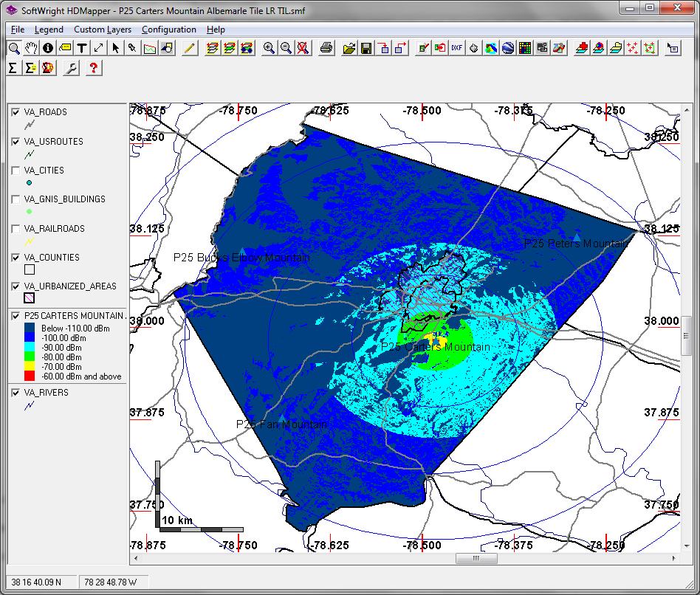The image size is (700, 595).
Task: Save the map with floppy disk icon
Action: tap(366, 48)
